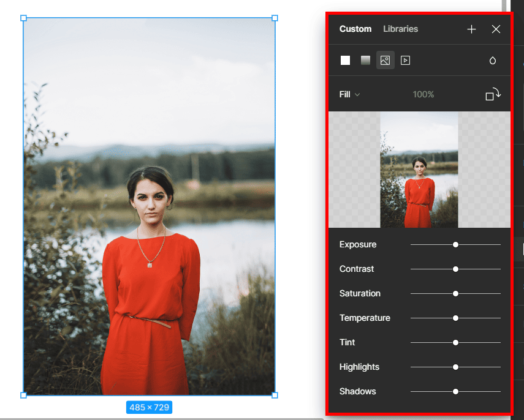
Task: Click the Exposure slider handle
Action: 455,244
